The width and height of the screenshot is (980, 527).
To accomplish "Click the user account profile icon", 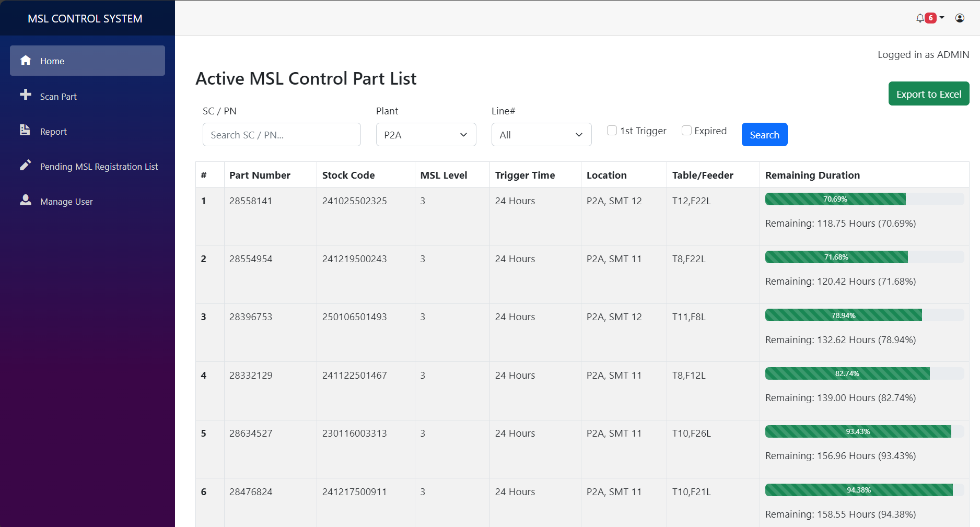I will tap(960, 18).
